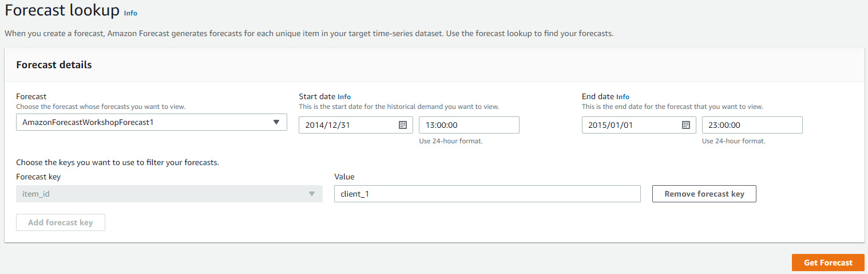Click the Forecast details section heading
868x274 pixels.
54,65
